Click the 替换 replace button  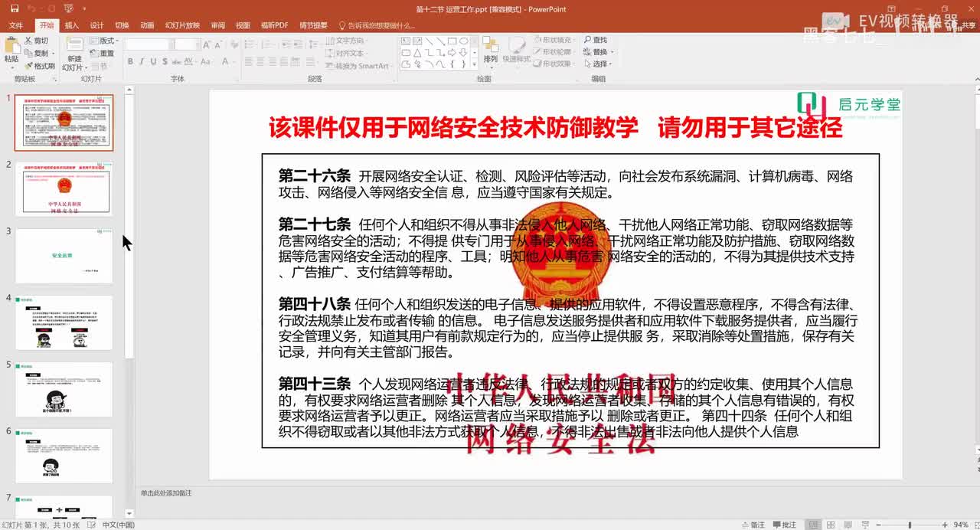point(597,52)
